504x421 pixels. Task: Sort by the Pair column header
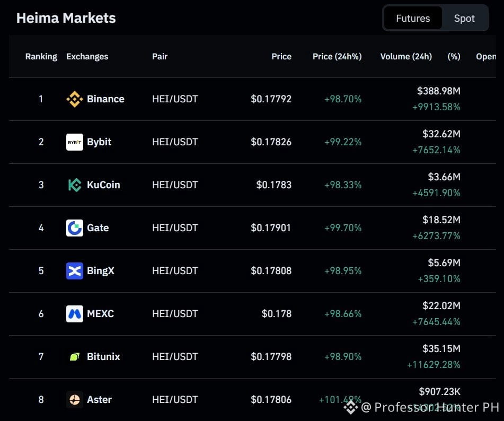tap(160, 57)
